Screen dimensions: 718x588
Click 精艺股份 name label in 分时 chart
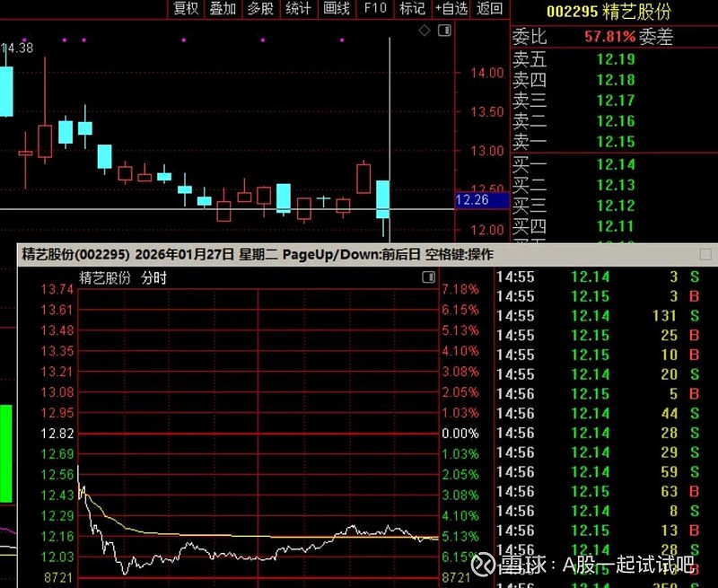coord(105,277)
